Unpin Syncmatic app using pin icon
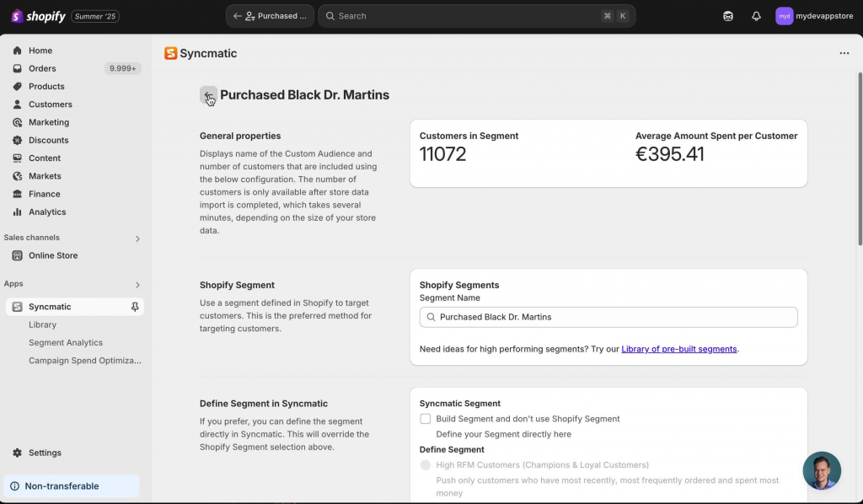This screenshot has height=504, width=863. (x=135, y=307)
